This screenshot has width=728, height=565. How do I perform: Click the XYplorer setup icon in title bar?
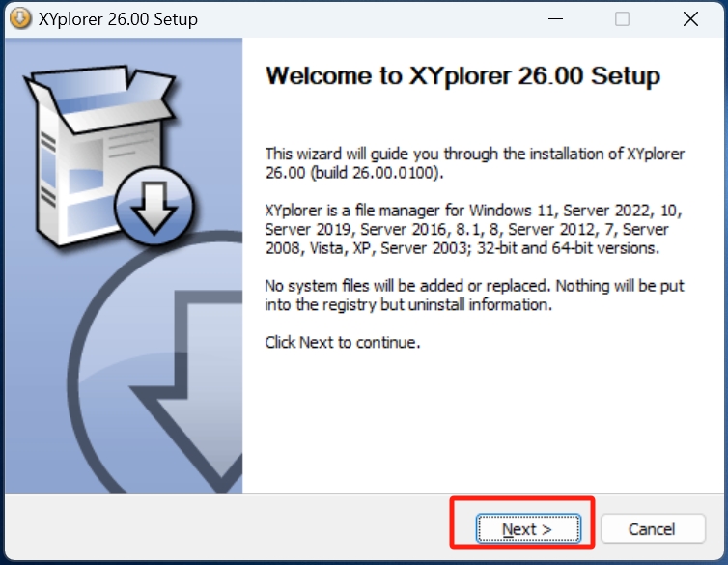pos(18,18)
